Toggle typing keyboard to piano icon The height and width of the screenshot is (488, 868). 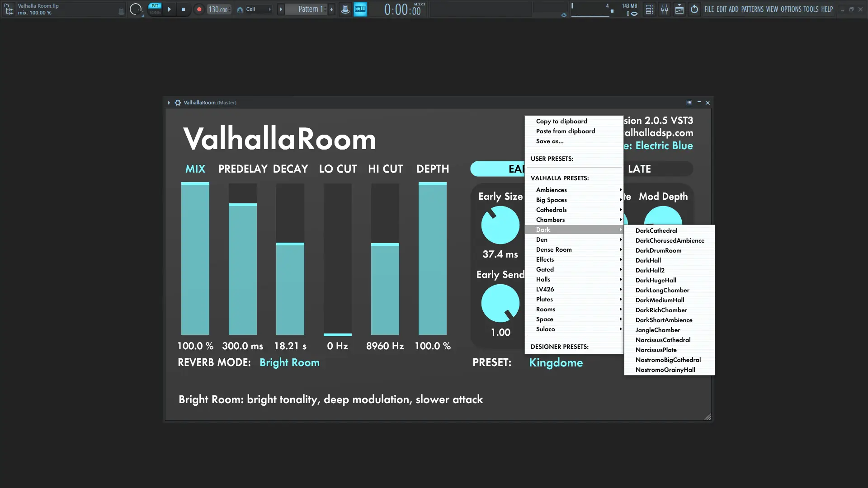tap(360, 9)
